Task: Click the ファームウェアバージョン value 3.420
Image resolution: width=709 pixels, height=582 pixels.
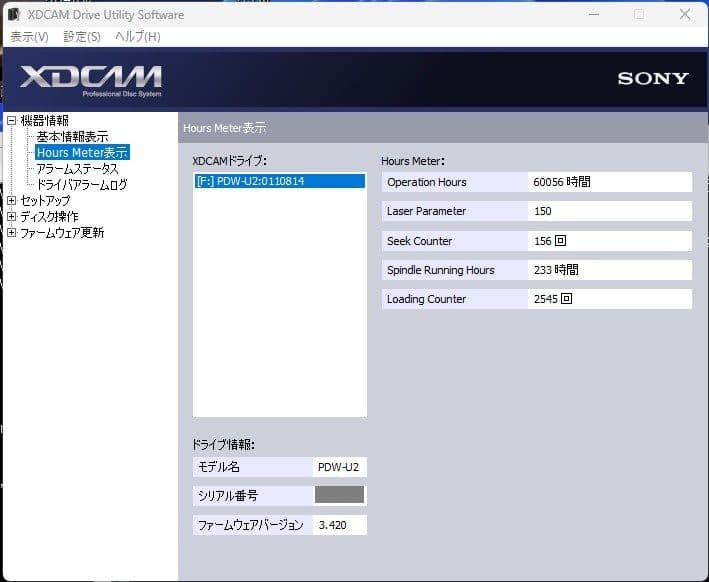Action: point(339,525)
